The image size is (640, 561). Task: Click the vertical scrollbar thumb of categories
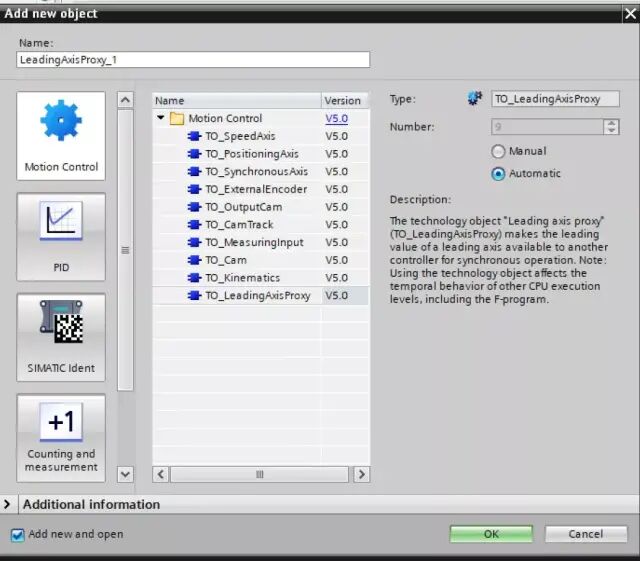pyautogui.click(x=125, y=250)
